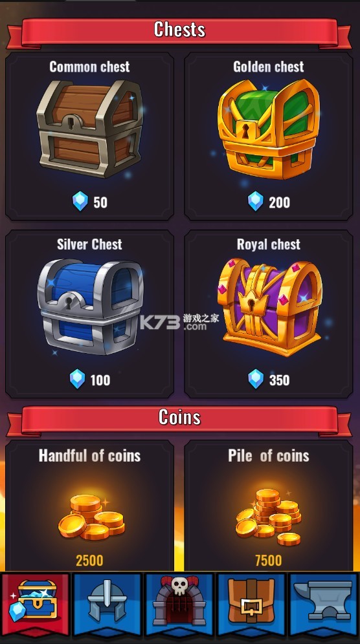Buy Common chest for 50 gems

(90, 202)
